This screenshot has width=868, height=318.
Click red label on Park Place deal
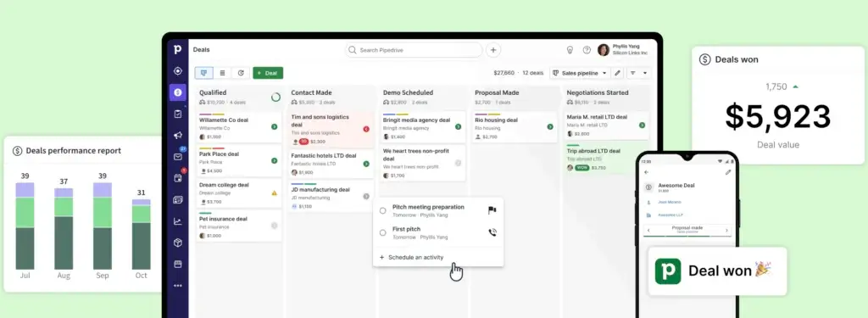coord(219,148)
